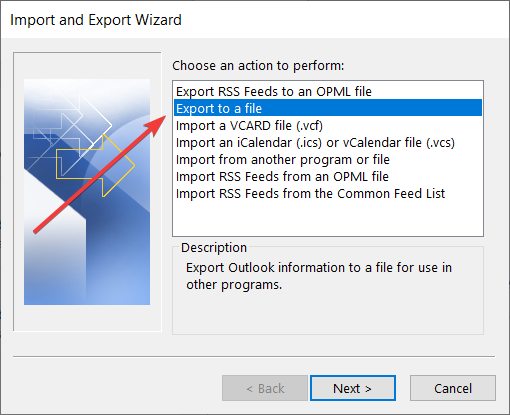The image size is (510, 415).
Task: Select the highlighted Export to a file option
Action: (328, 108)
